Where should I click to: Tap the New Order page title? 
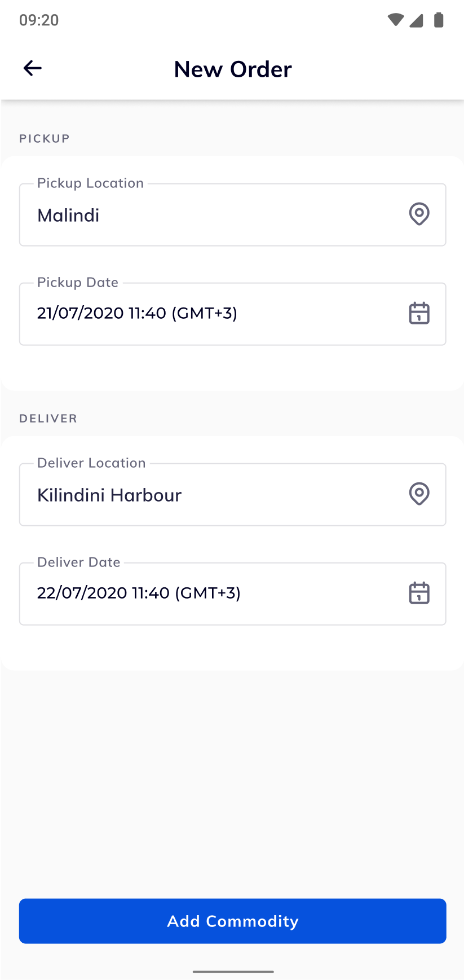pyautogui.click(x=233, y=69)
